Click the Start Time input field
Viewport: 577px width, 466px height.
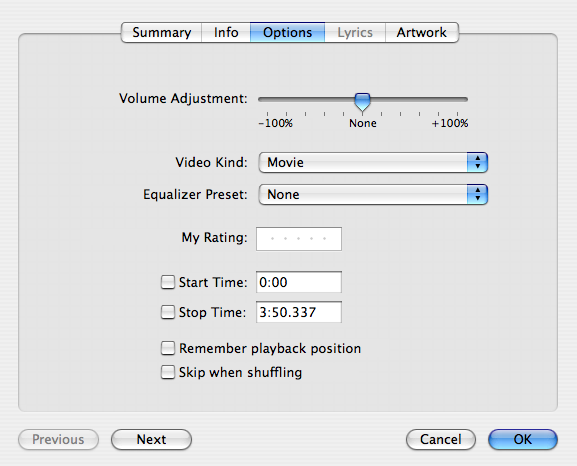(x=299, y=282)
